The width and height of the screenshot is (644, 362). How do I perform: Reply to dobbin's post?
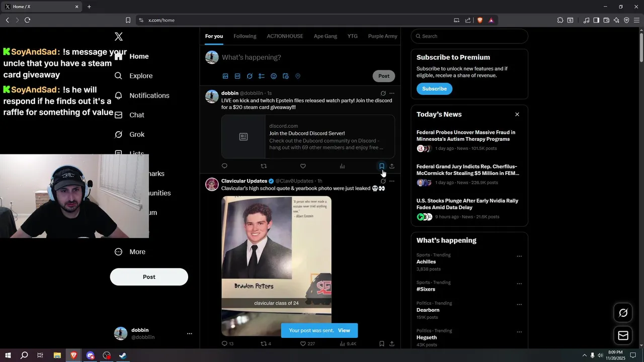pyautogui.click(x=224, y=166)
